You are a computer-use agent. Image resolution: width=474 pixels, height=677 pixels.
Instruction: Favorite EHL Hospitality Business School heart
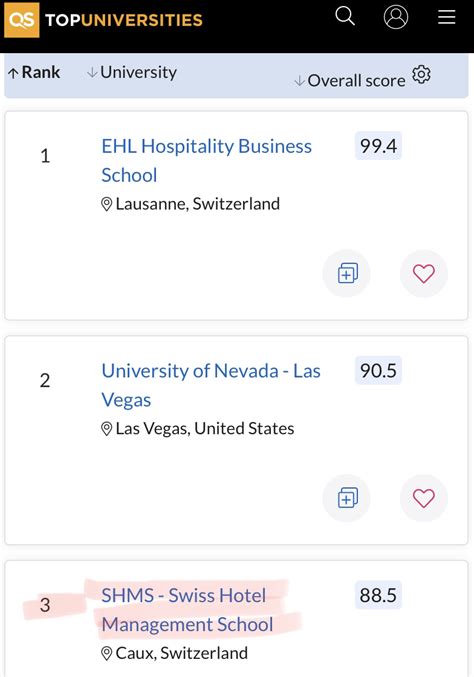(423, 273)
